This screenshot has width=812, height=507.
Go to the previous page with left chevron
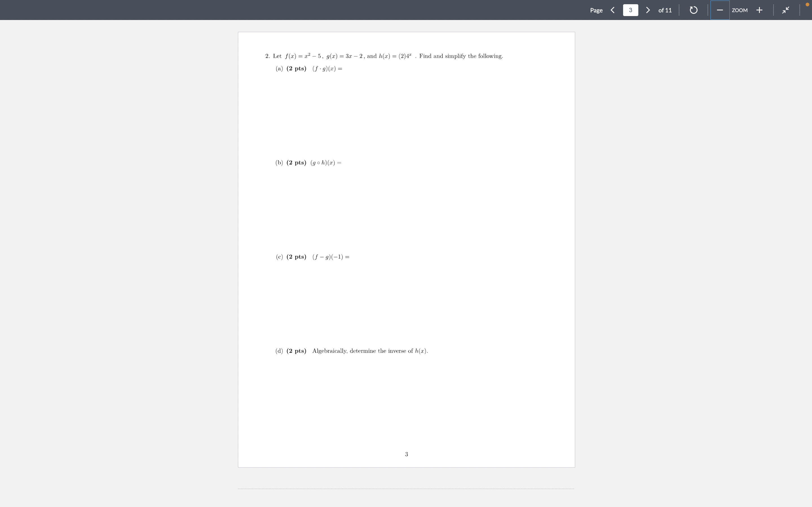tap(613, 10)
